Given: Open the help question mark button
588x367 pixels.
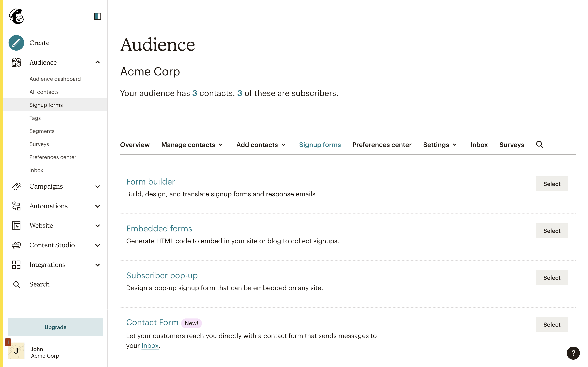Looking at the screenshot, I should point(573,353).
